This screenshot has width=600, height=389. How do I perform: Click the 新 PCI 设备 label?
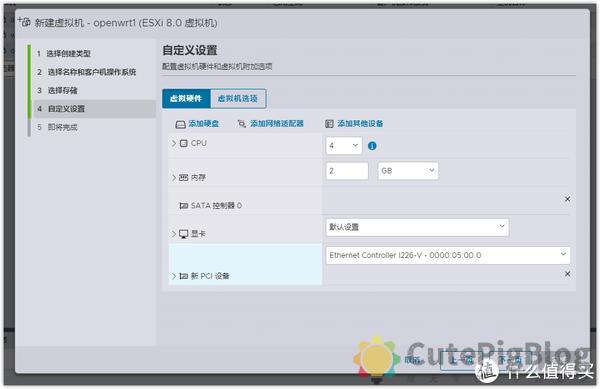coord(210,276)
